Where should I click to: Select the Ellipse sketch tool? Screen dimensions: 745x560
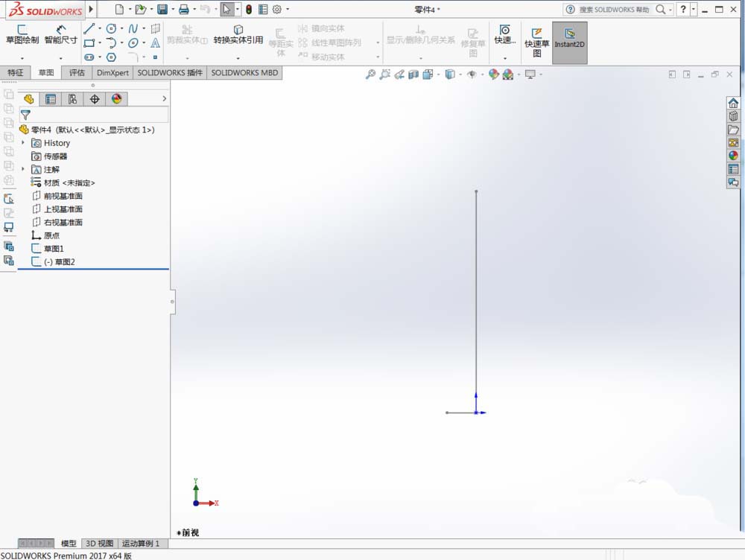(133, 42)
